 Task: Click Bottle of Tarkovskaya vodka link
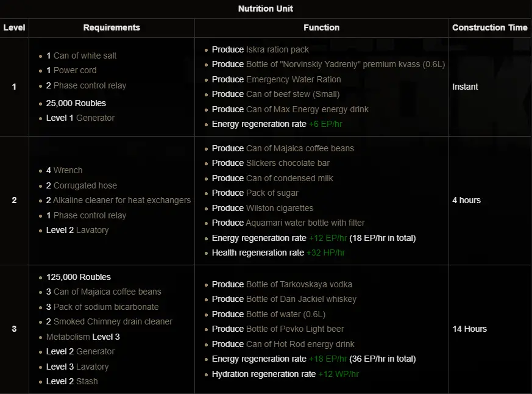(x=299, y=284)
